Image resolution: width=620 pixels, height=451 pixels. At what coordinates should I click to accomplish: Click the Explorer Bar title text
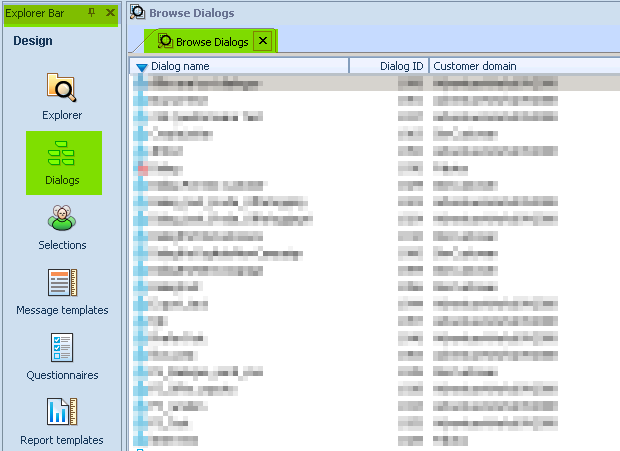[34, 13]
